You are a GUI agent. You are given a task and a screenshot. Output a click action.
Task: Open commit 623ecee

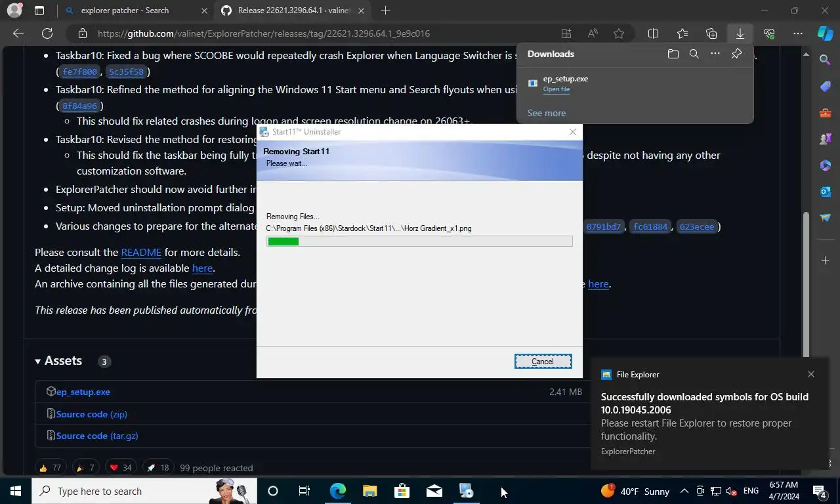click(x=696, y=226)
